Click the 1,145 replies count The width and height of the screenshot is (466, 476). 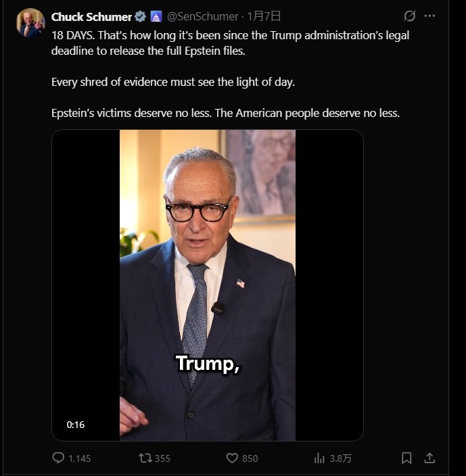click(x=80, y=458)
